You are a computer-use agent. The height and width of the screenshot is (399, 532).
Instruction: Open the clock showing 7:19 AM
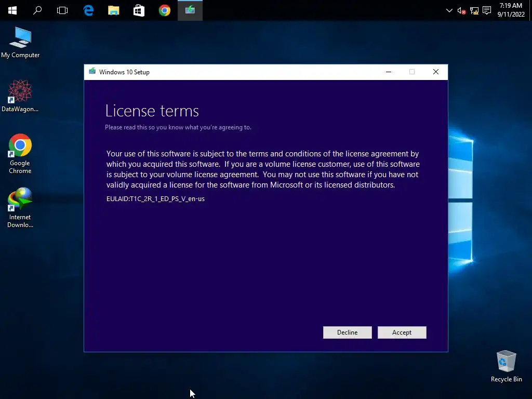(511, 10)
